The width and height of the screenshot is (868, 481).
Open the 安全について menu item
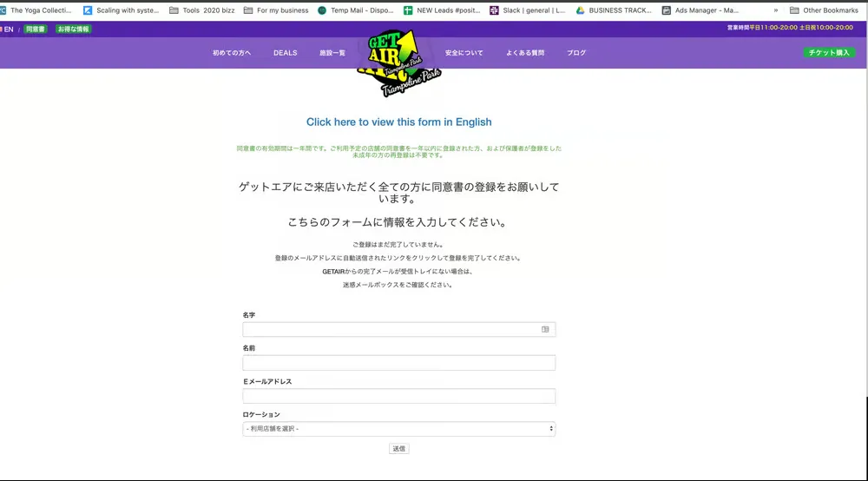pos(464,53)
